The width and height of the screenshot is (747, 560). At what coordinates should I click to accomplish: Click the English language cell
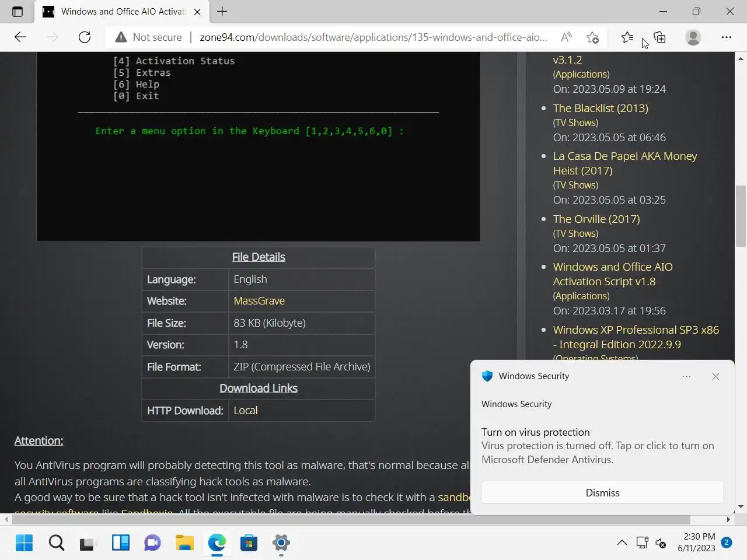[302, 279]
